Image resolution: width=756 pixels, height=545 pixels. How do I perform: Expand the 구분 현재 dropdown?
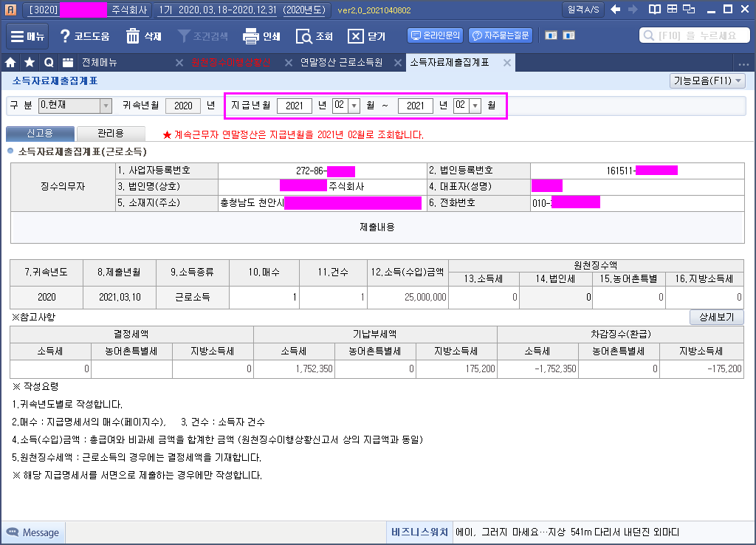coord(106,106)
